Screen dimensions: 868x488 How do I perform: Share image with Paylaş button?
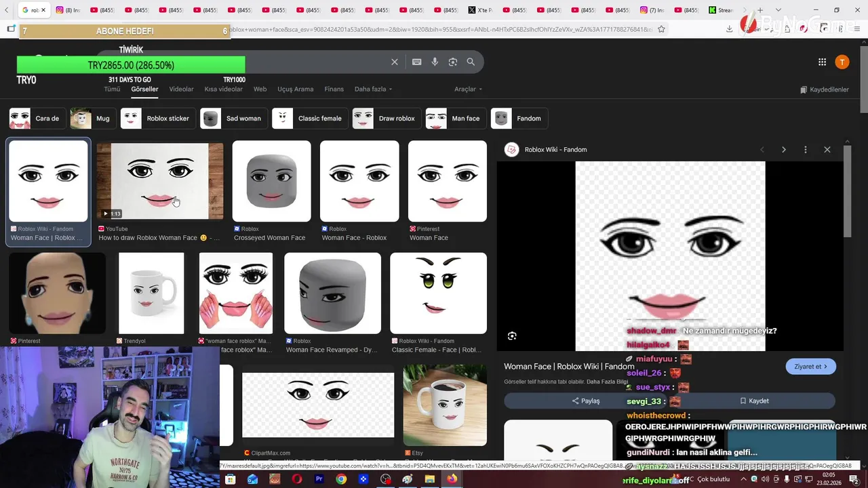click(x=586, y=401)
